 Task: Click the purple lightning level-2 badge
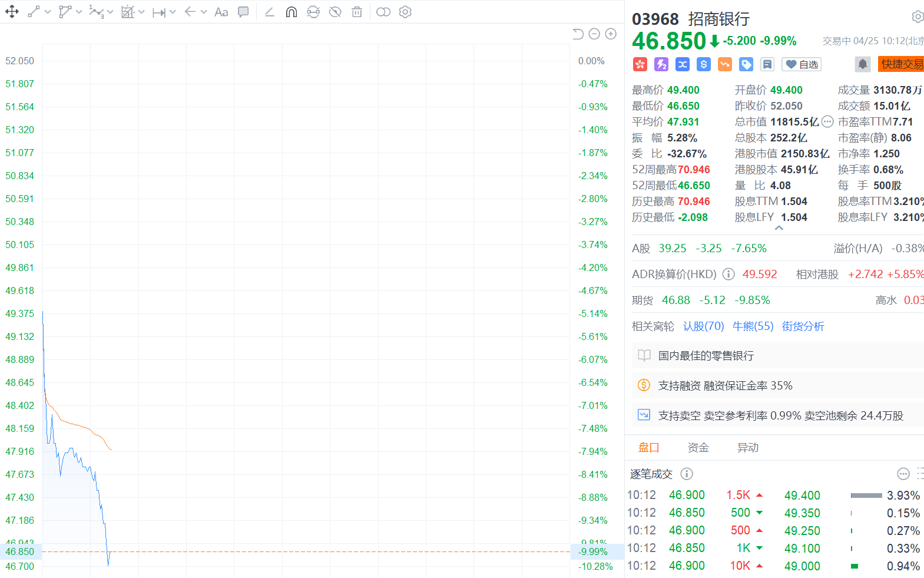coord(661,64)
